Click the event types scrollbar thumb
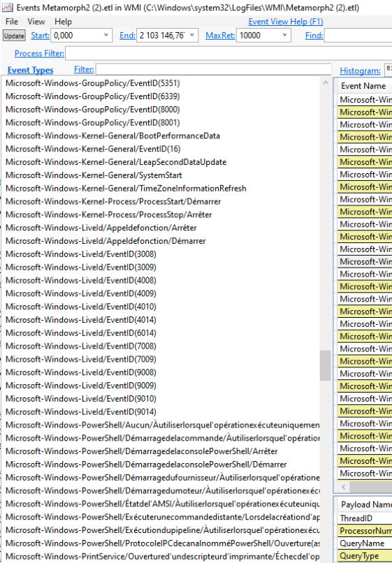This screenshot has height=563, width=392. tap(326, 365)
